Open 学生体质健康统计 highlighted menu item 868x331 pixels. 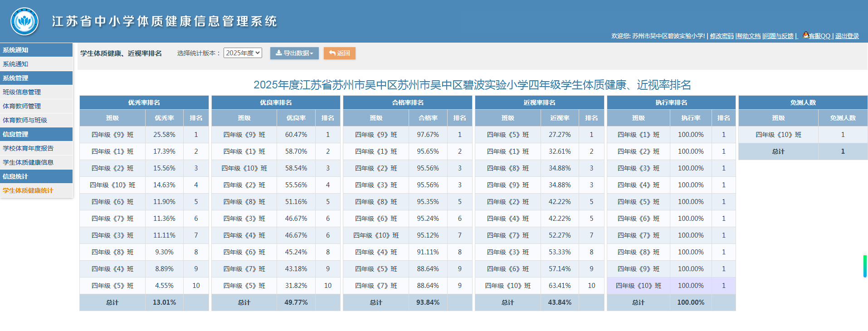coord(28,190)
